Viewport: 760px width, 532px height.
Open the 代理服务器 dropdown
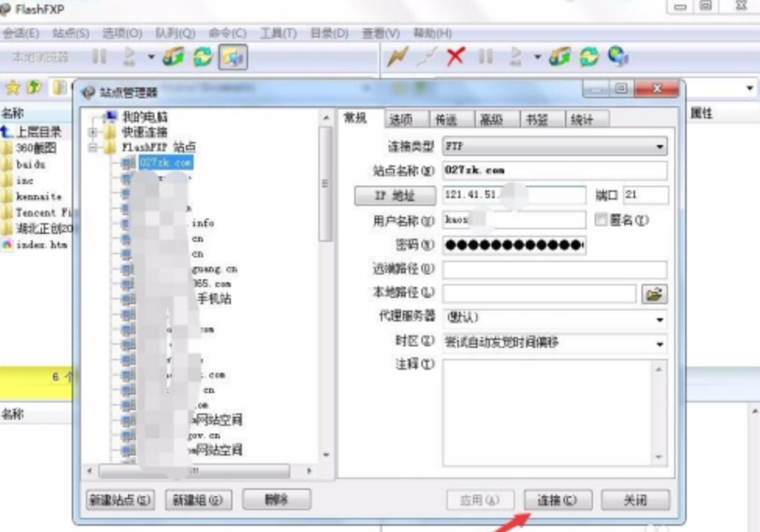click(x=555, y=317)
